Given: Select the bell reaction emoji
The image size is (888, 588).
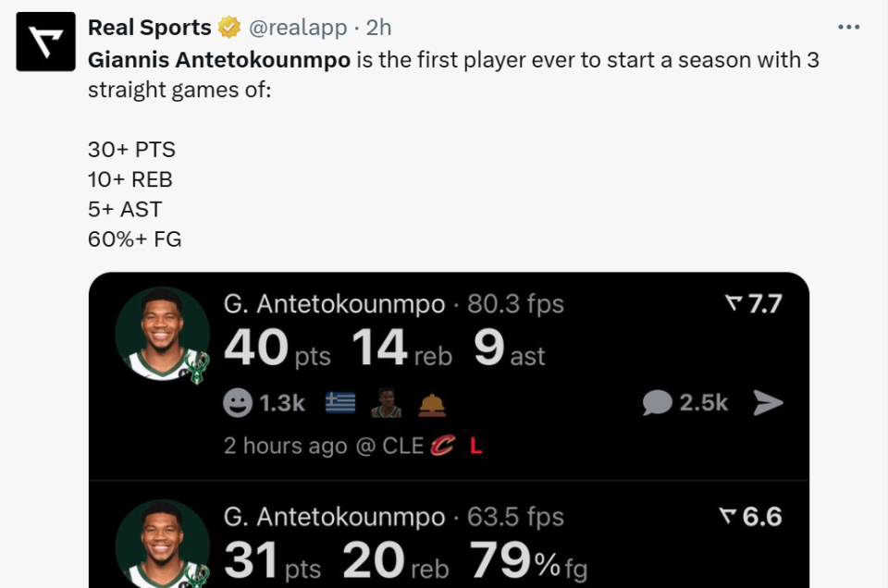Looking at the screenshot, I should pos(432,403).
